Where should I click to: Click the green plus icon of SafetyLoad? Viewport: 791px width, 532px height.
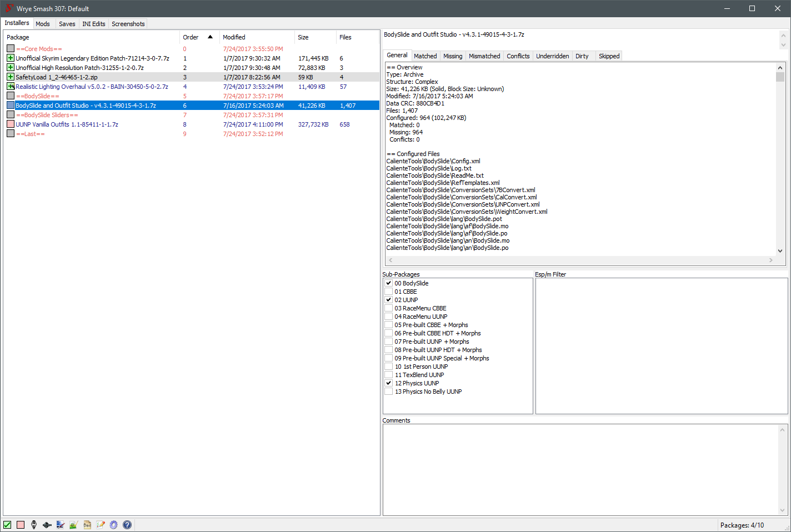point(11,77)
